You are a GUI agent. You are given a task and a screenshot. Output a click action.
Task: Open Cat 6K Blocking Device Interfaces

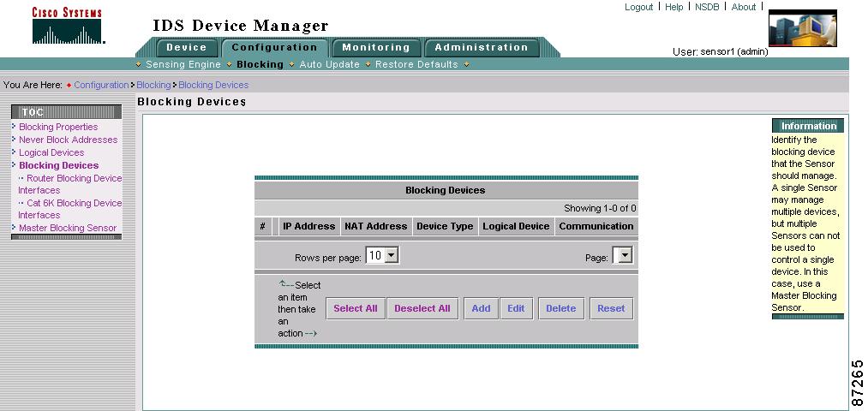pyautogui.click(x=69, y=209)
